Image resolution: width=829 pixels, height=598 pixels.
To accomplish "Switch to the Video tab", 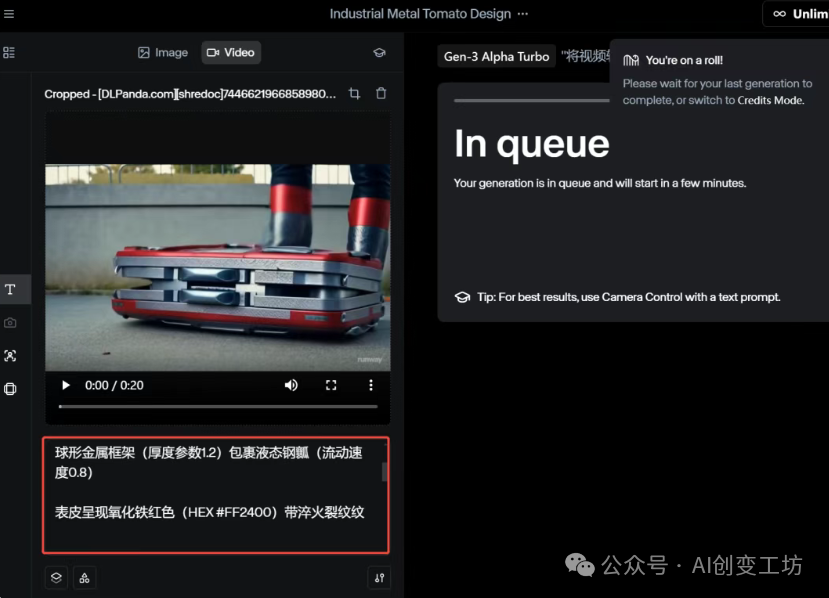I will (231, 52).
